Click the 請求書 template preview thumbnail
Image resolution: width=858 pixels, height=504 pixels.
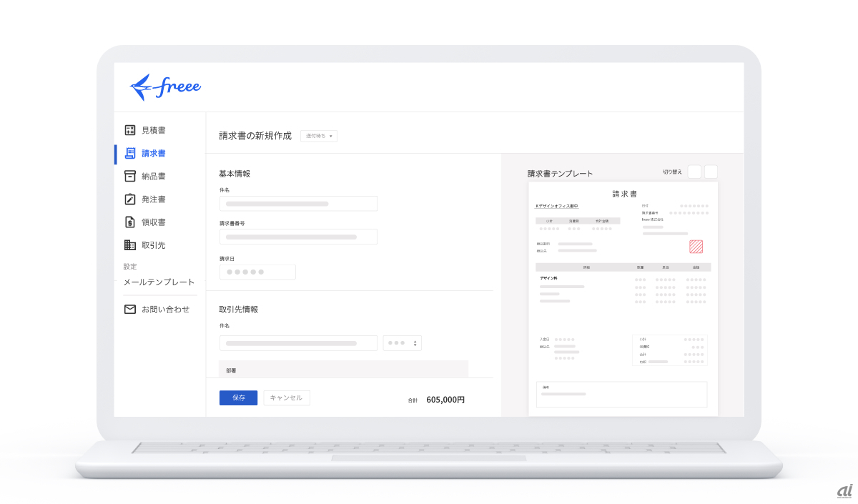tap(623, 300)
